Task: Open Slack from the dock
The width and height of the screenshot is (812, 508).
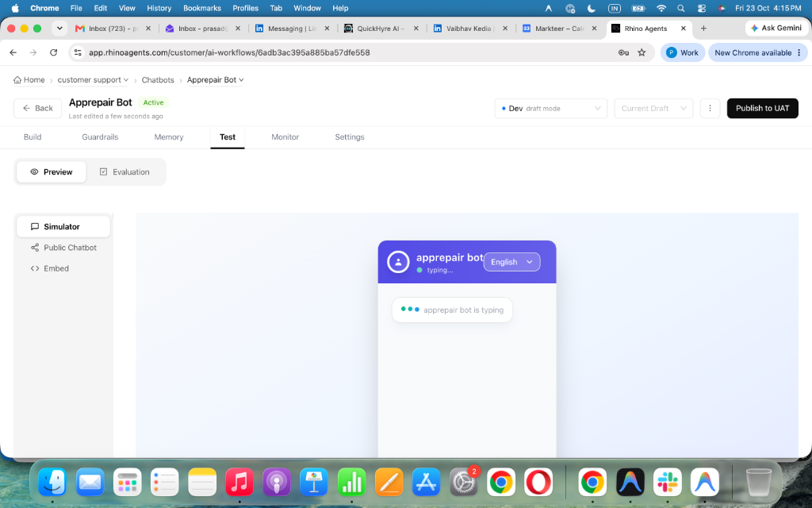Action: coord(668,482)
